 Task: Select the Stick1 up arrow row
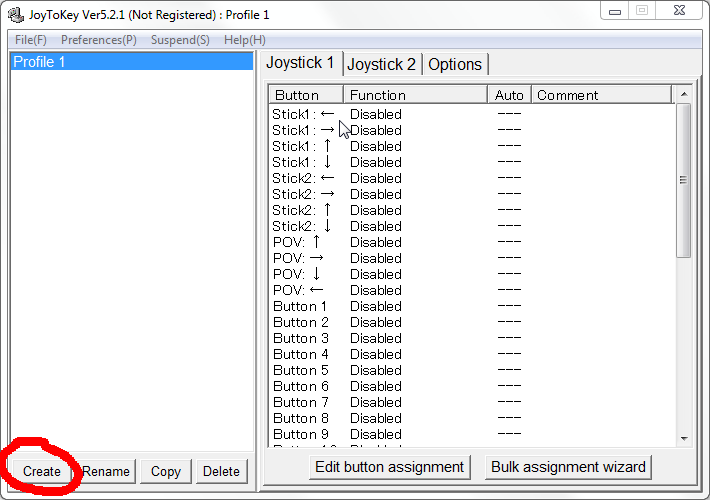[471, 146]
